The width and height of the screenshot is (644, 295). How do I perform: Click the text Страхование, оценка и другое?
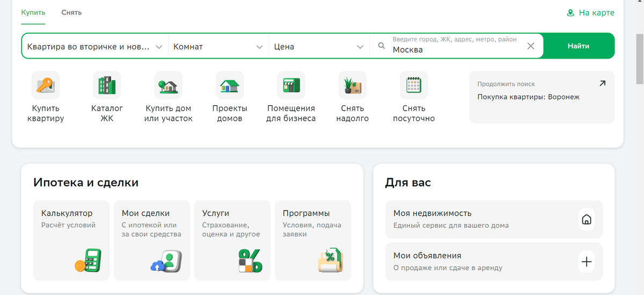(231, 229)
